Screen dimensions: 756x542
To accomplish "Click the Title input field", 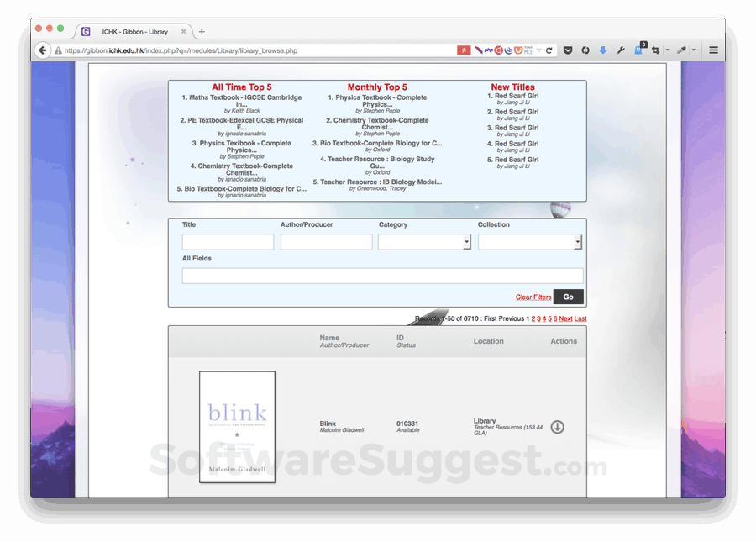I will click(x=227, y=242).
